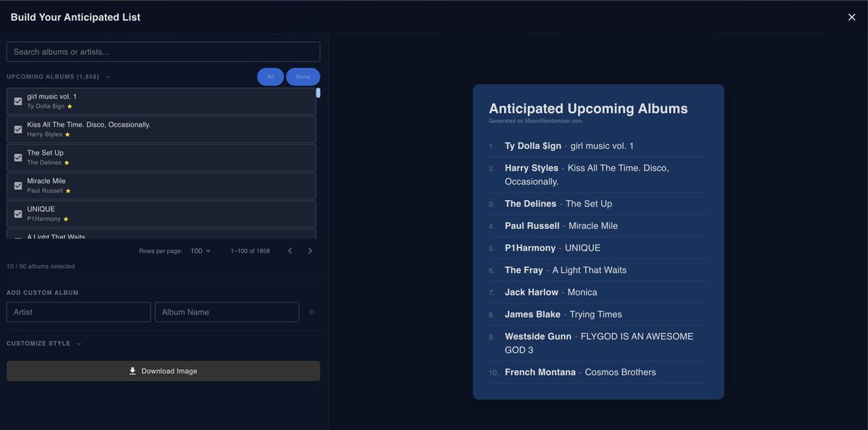868x430 pixels.
Task: Uncheck the Kiss All The Time checkbox
Action: 18,129
